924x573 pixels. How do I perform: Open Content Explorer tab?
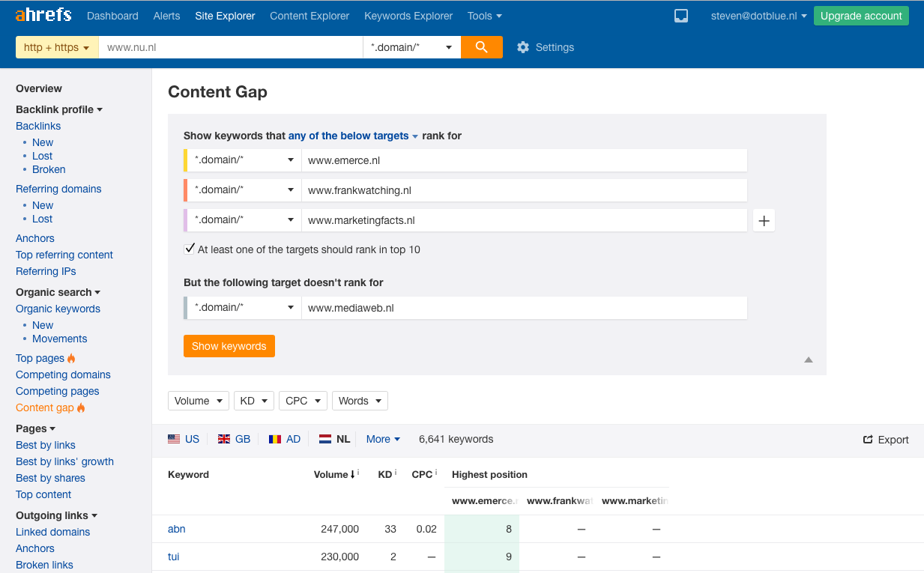309,16
